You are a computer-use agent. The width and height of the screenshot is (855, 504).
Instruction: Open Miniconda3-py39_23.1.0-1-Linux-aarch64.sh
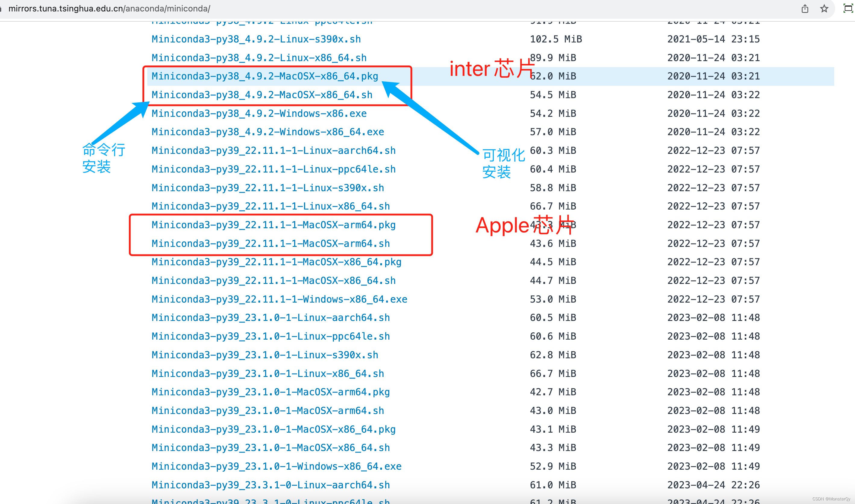coord(271,318)
